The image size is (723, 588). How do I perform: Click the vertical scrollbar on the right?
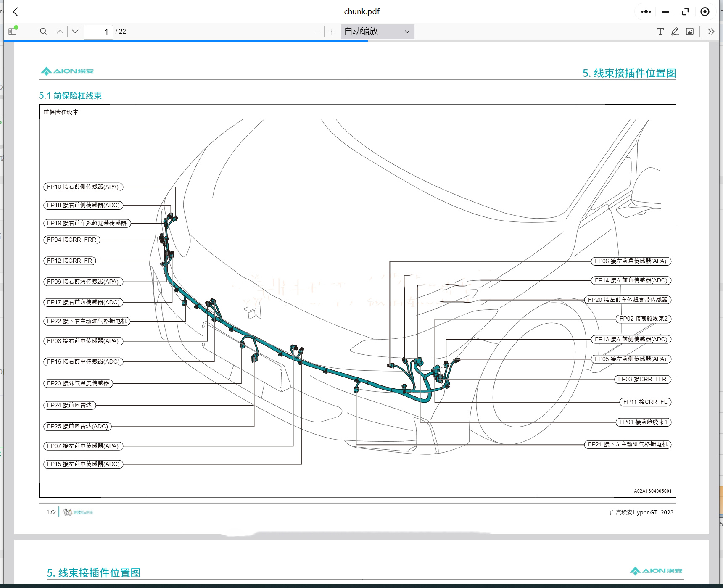point(715,252)
